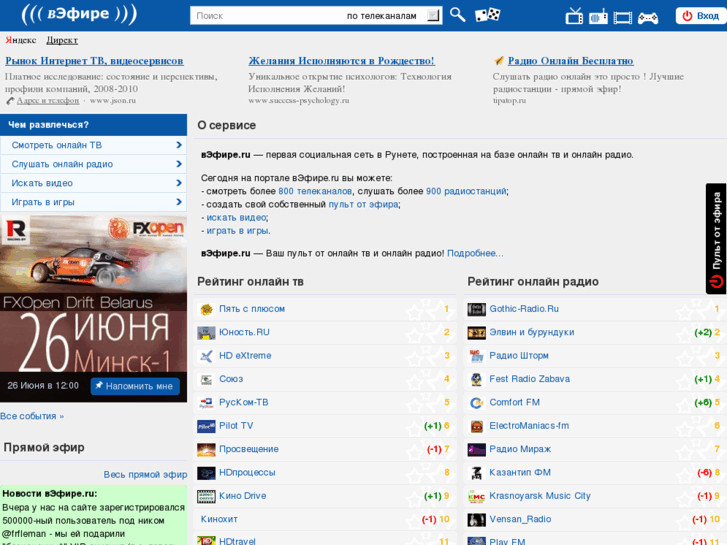The height and width of the screenshot is (545, 727).
Task: Click the Элвин и бурундуки station icon
Action: [x=476, y=333]
